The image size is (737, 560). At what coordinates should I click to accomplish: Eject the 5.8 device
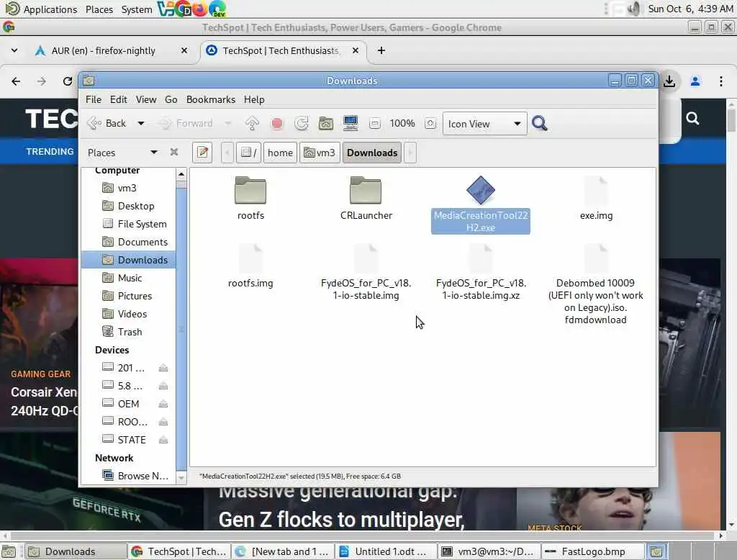163,386
